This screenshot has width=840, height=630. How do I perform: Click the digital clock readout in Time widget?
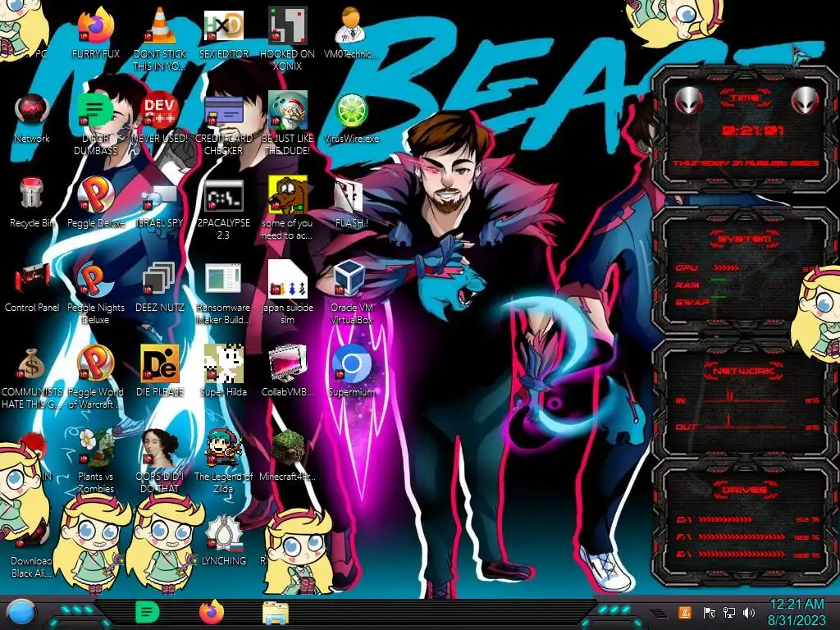(753, 130)
